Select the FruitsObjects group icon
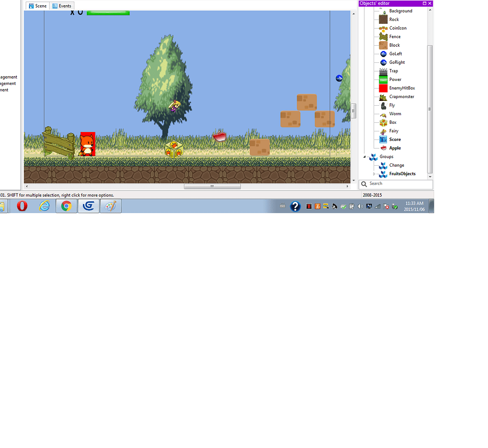This screenshot has height=448, width=488. (383, 174)
